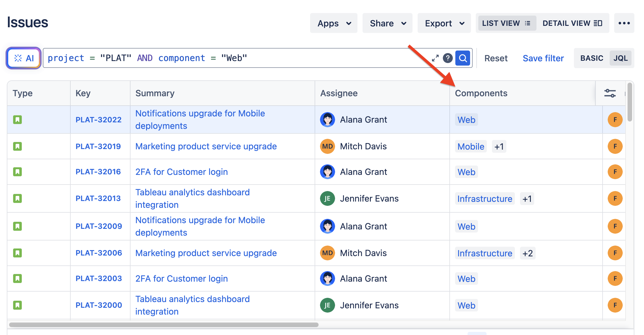The width and height of the screenshot is (644, 335).
Task: Run the JQL search with the magnifier icon
Action: 462,58
